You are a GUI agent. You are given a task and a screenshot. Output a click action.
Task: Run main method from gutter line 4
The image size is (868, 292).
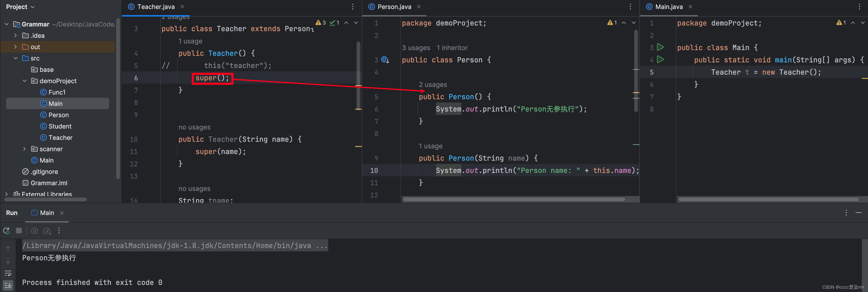click(x=660, y=60)
